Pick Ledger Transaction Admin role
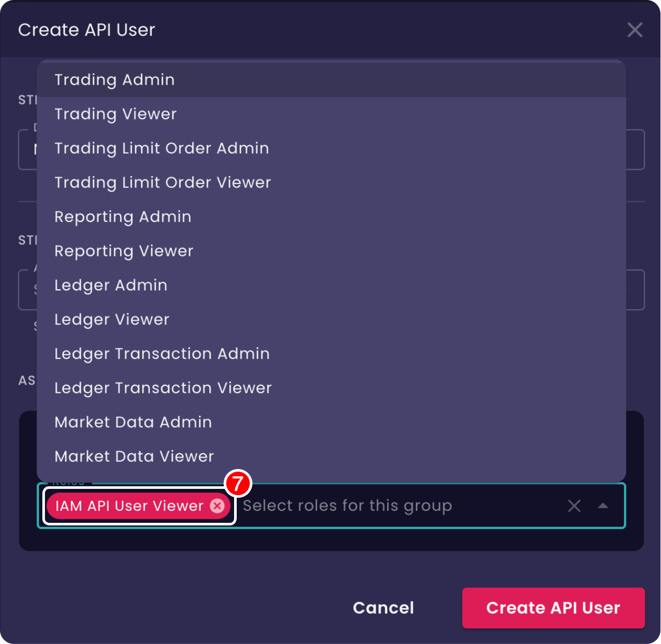The image size is (661, 644). [x=162, y=354]
